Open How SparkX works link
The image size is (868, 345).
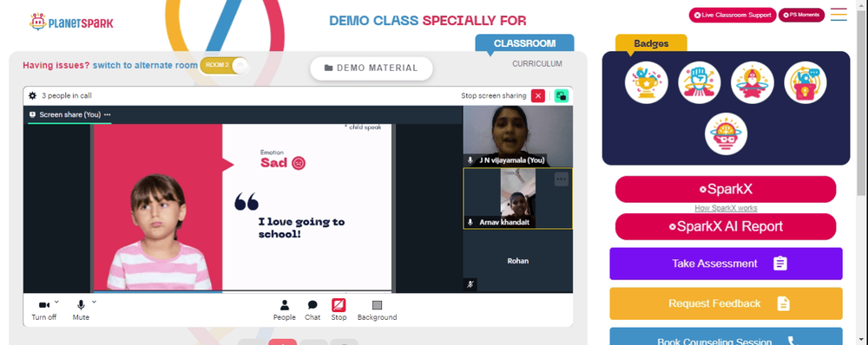[726, 208]
